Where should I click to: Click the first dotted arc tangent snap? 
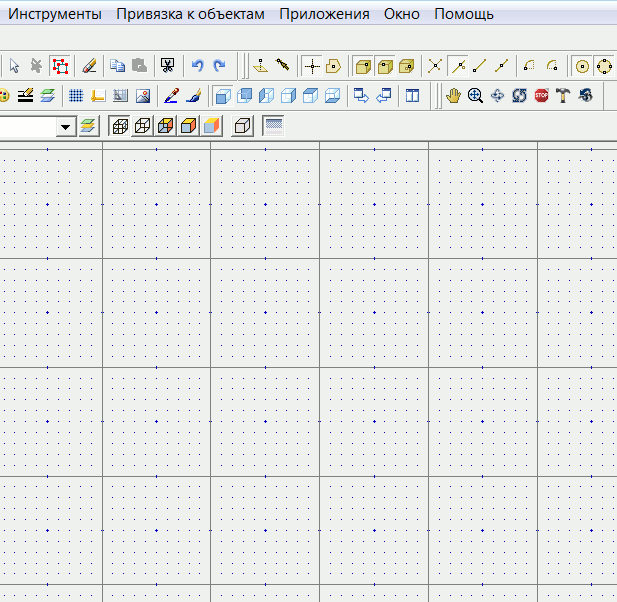coord(529,66)
